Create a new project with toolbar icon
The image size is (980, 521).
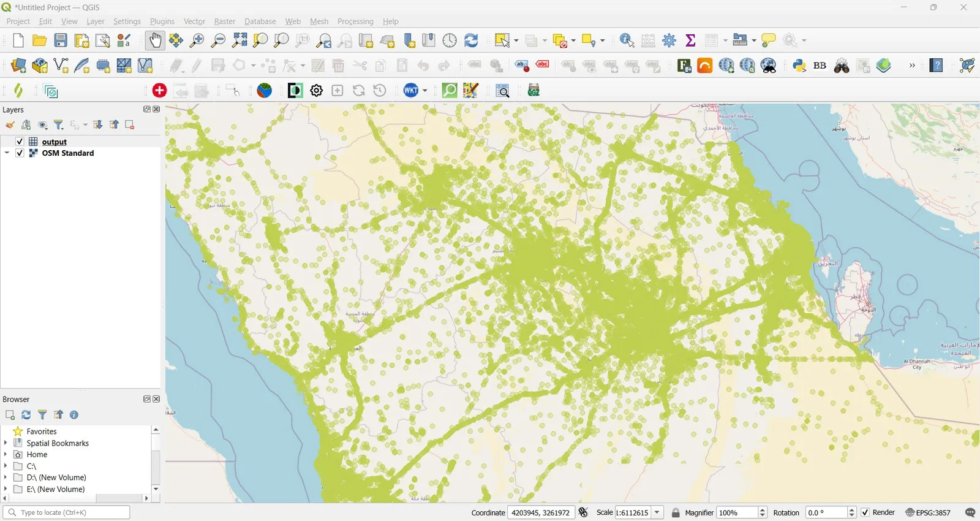tap(18, 40)
